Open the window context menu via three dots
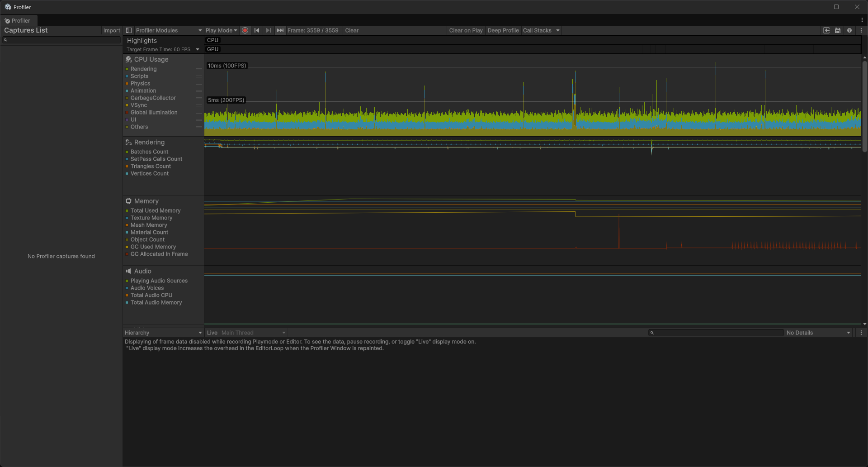 coord(861,30)
